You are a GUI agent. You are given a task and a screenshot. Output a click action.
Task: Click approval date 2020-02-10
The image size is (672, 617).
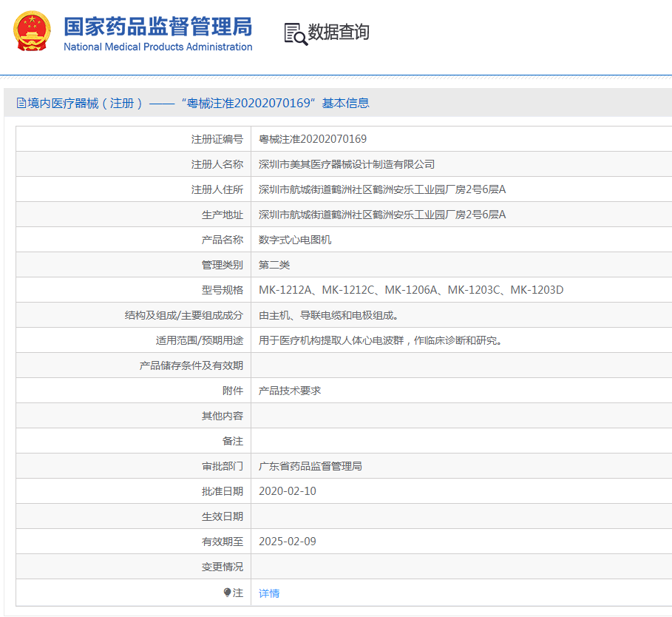pos(287,491)
